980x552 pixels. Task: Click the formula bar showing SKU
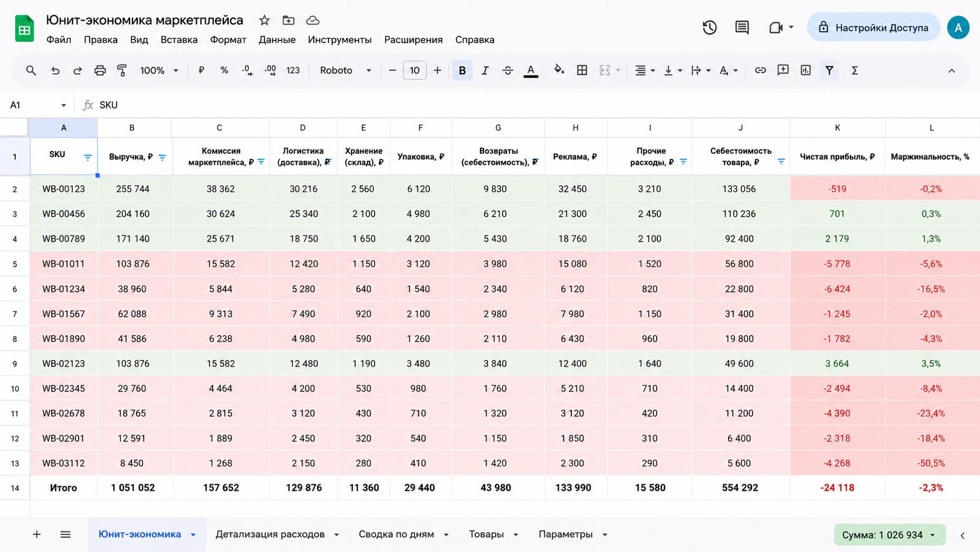tap(528, 105)
